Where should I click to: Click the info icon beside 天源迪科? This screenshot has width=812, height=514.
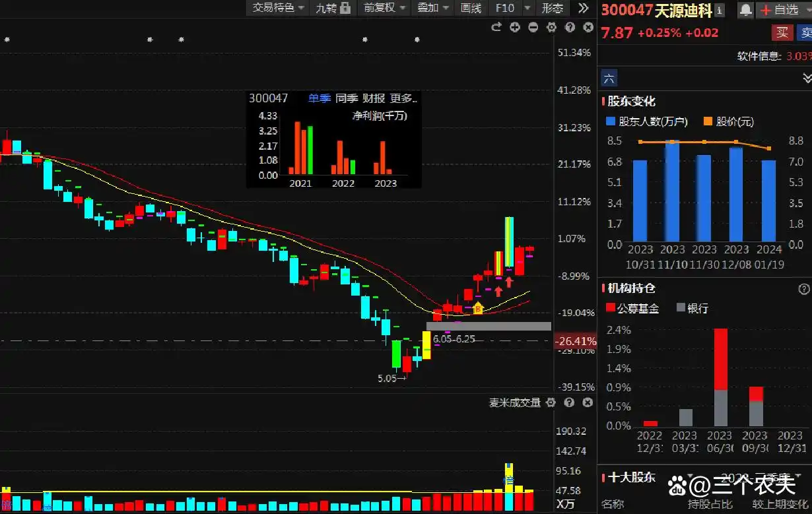click(x=719, y=10)
